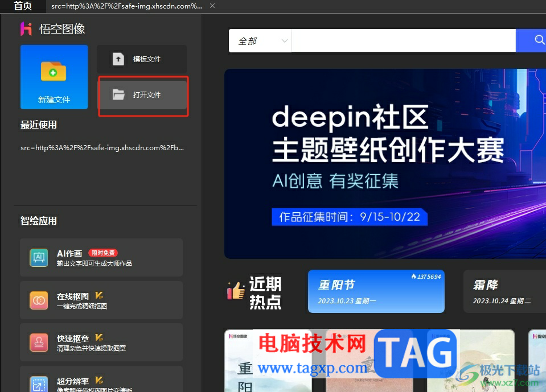
Task: Click the 1375694 popularity flame icon
Action: (x=413, y=277)
